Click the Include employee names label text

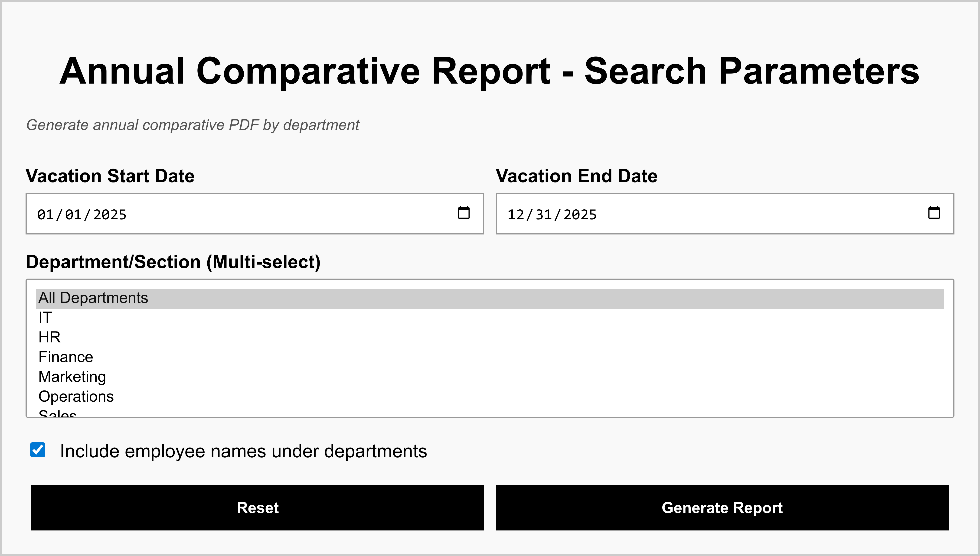(x=243, y=451)
